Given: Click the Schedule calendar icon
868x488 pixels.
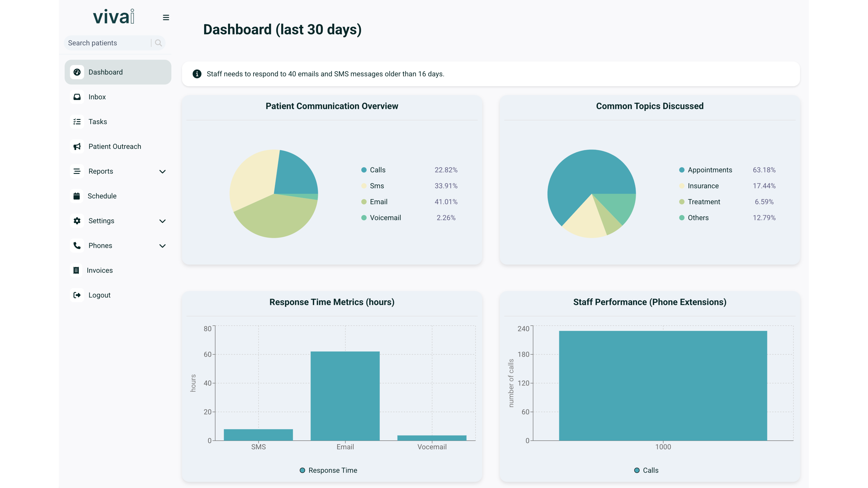Looking at the screenshot, I should tap(77, 196).
